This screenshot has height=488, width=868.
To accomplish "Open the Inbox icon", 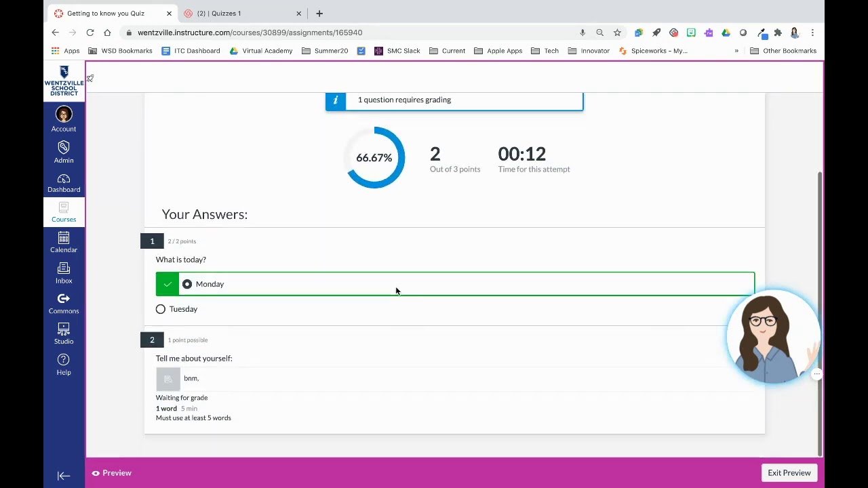I will point(64,268).
